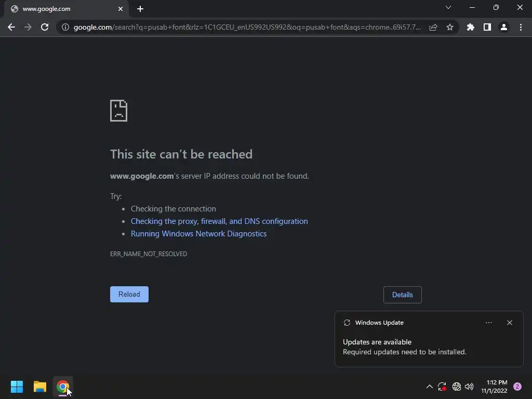Show hidden system tray icons chevron
Viewport: 532px width, 399px height.
(x=430, y=387)
